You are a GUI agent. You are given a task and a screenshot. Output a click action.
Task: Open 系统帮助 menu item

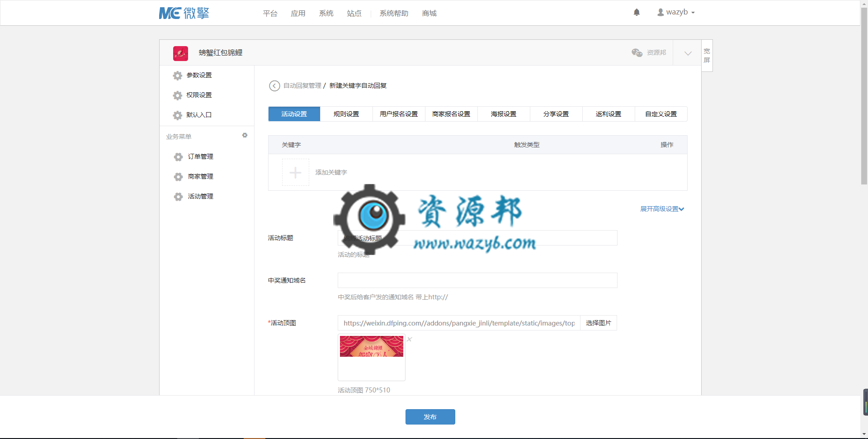click(x=394, y=14)
